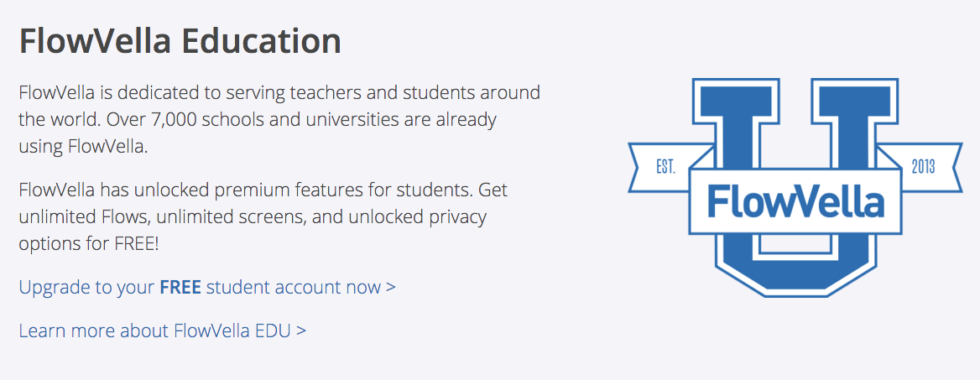This screenshot has width=980, height=380.
Task: Click the EST. ribbon on the logo
Action: 666,167
